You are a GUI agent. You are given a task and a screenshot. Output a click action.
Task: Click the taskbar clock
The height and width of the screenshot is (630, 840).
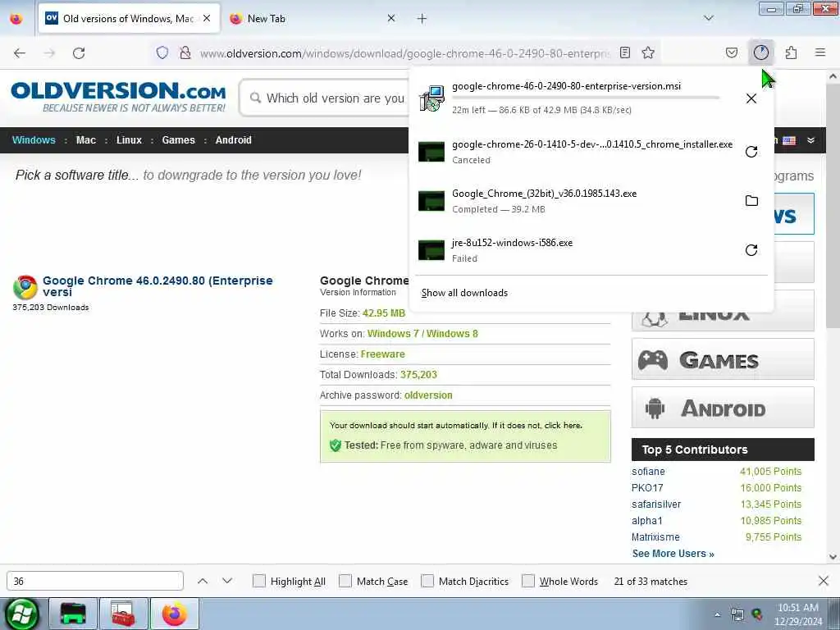[797, 614]
